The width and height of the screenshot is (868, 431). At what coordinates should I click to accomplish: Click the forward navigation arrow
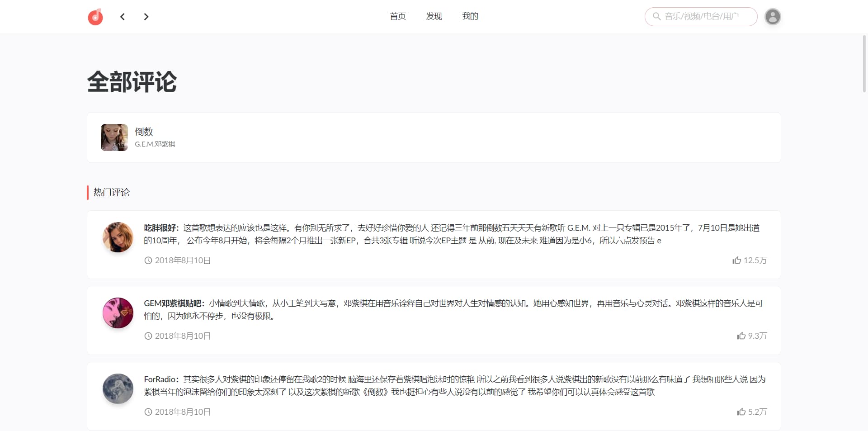pyautogui.click(x=146, y=17)
